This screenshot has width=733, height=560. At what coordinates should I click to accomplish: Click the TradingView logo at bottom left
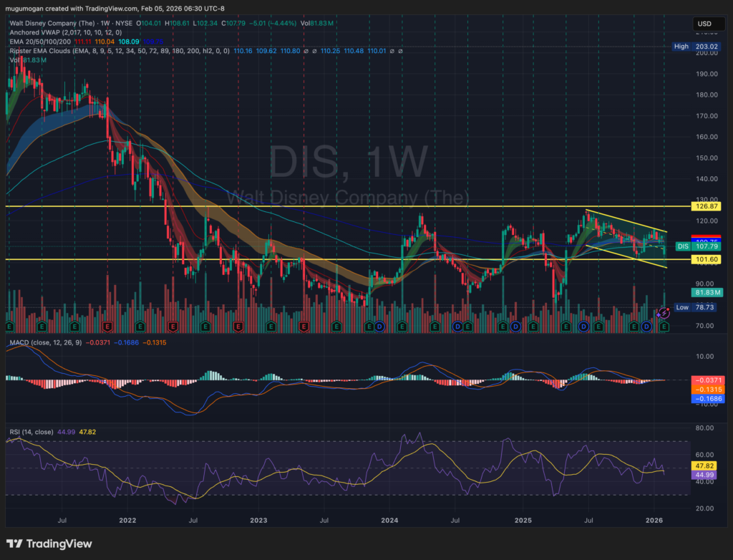click(49, 544)
